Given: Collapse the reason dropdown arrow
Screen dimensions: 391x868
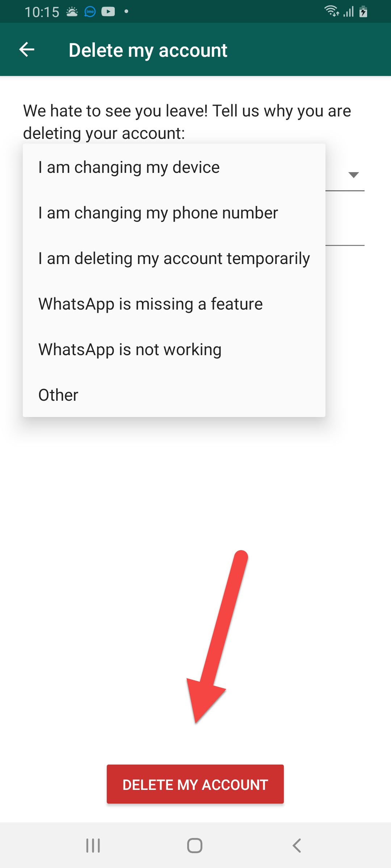Looking at the screenshot, I should tap(353, 175).
